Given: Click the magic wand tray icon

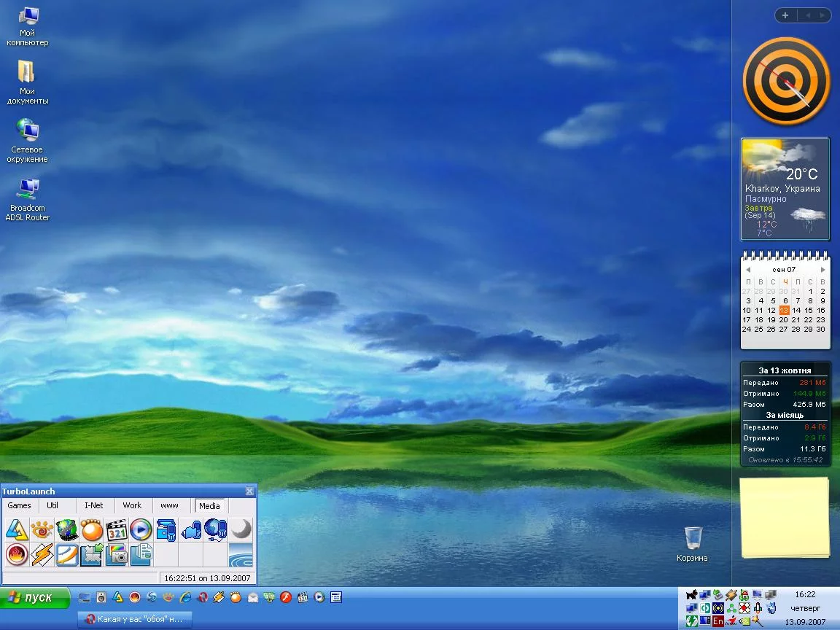Looking at the screenshot, I should click(x=757, y=621).
